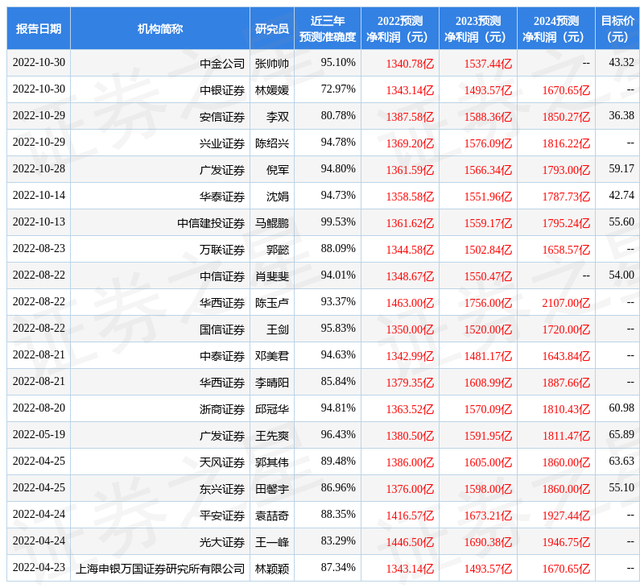This screenshot has height=588, width=640.
Task: Click target price 60.98
Action: click(x=621, y=408)
